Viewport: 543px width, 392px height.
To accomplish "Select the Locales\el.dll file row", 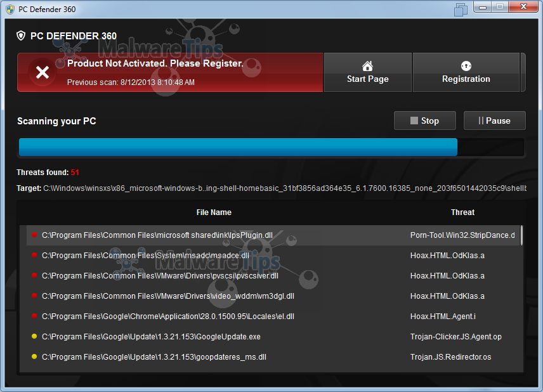I will [x=273, y=317].
